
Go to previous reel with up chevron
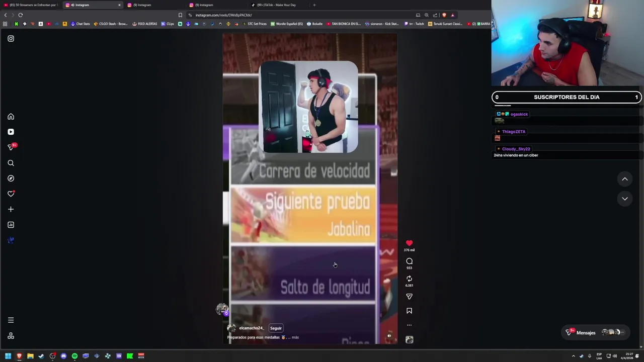click(624, 179)
